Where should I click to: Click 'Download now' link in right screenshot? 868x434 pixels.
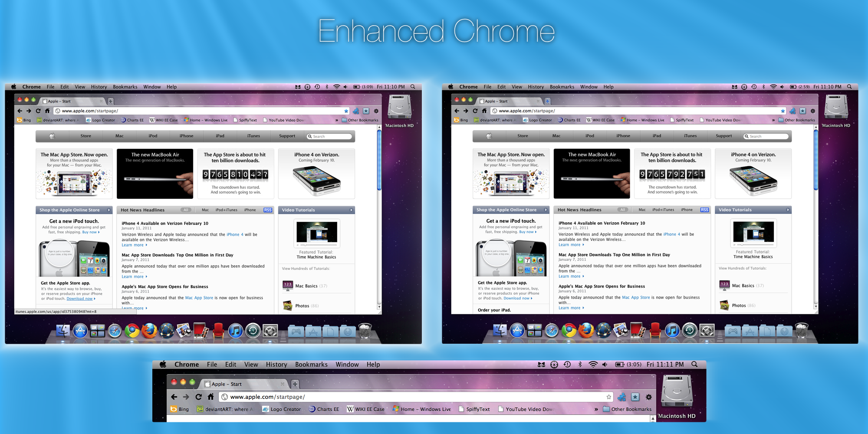point(517,298)
